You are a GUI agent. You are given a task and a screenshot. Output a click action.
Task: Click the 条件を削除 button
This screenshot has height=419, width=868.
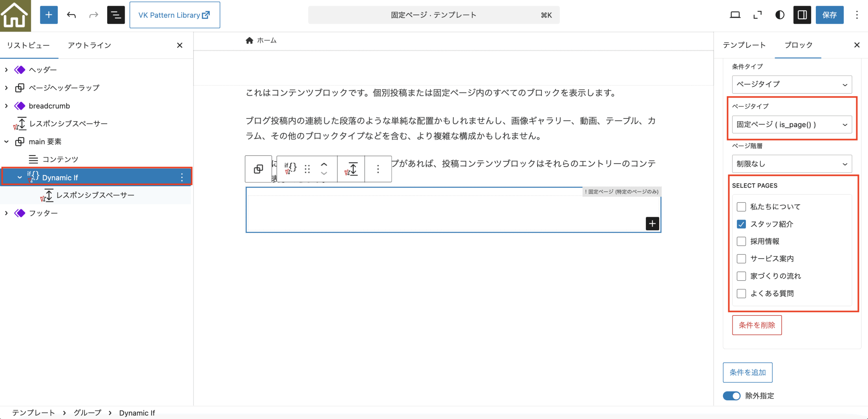pos(756,325)
